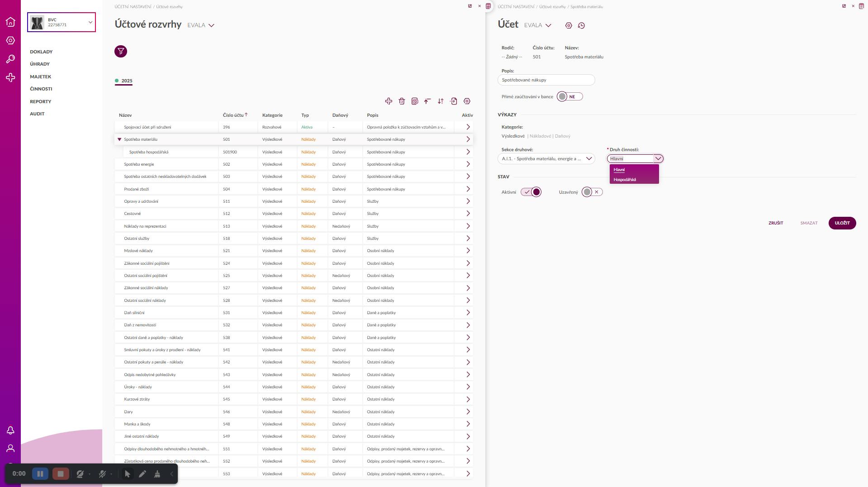The width and height of the screenshot is (868, 487).
Task: Open the REPORTY menu item
Action: click(40, 102)
